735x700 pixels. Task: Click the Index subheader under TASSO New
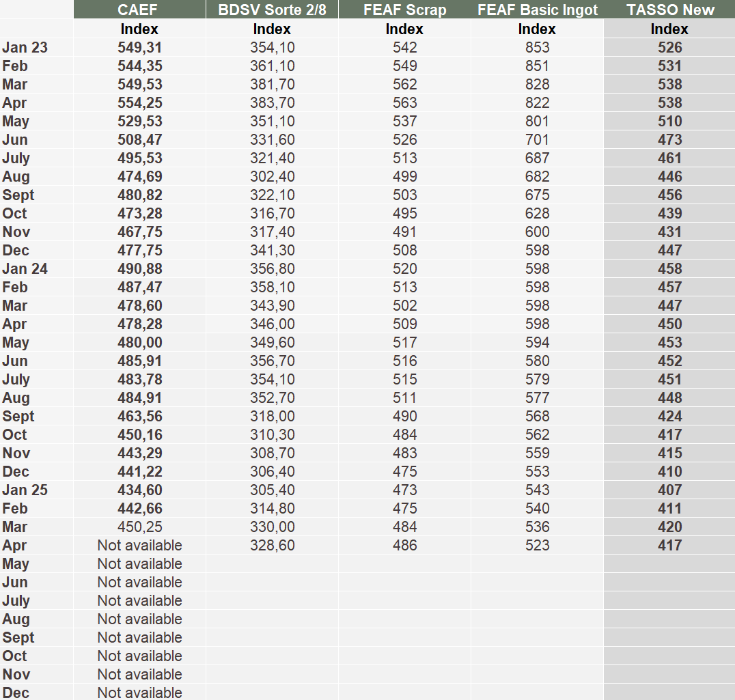(x=669, y=29)
